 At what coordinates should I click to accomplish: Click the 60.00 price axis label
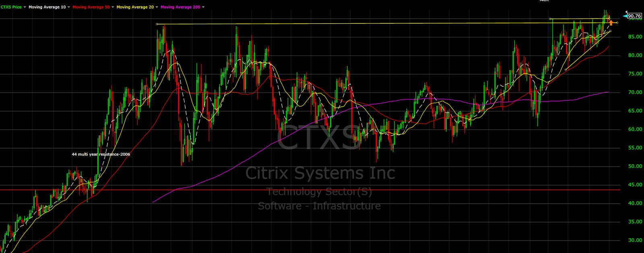point(635,130)
